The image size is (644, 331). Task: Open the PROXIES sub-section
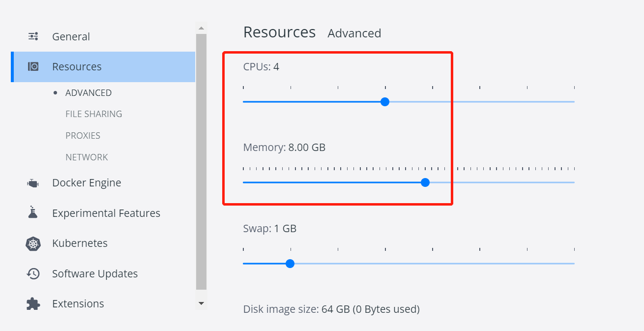[x=83, y=135]
